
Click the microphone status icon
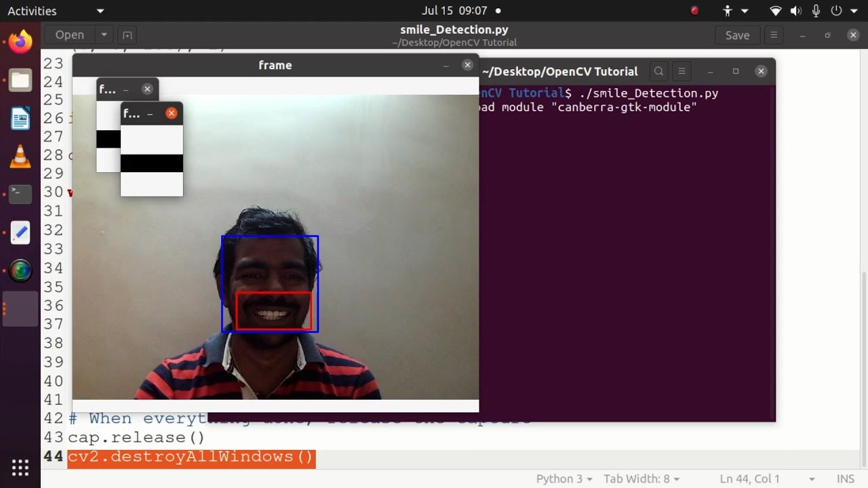(816, 11)
